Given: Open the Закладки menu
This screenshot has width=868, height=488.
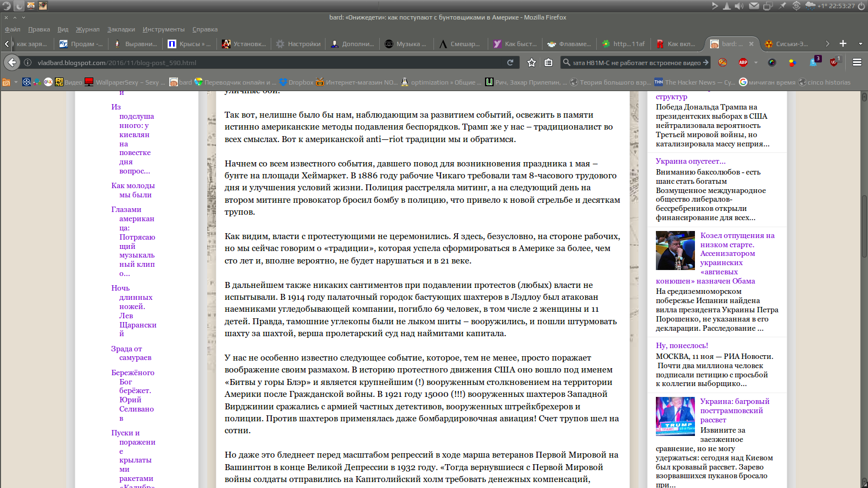Looking at the screenshot, I should 121,29.
